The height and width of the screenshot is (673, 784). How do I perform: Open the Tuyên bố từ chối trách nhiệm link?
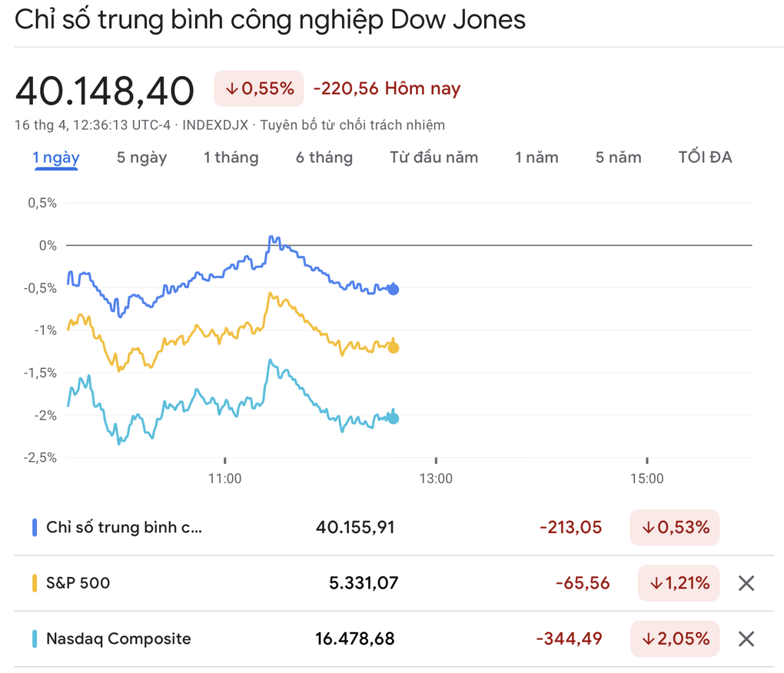(352, 125)
